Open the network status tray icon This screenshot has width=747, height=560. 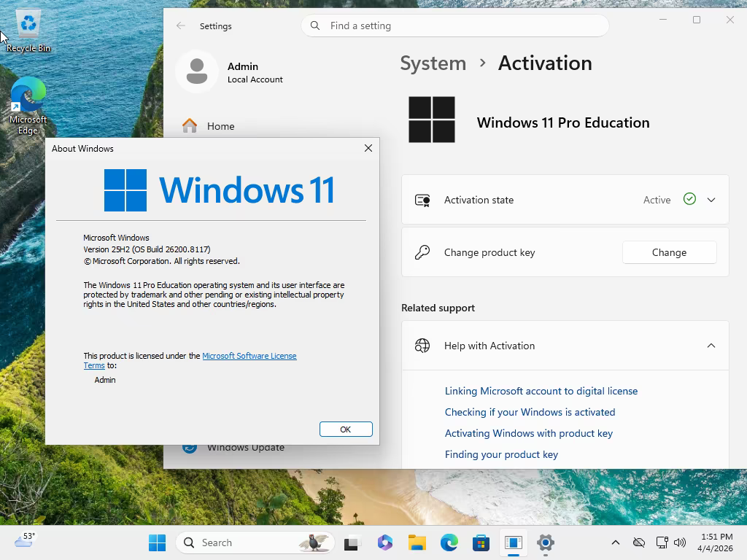click(x=662, y=542)
